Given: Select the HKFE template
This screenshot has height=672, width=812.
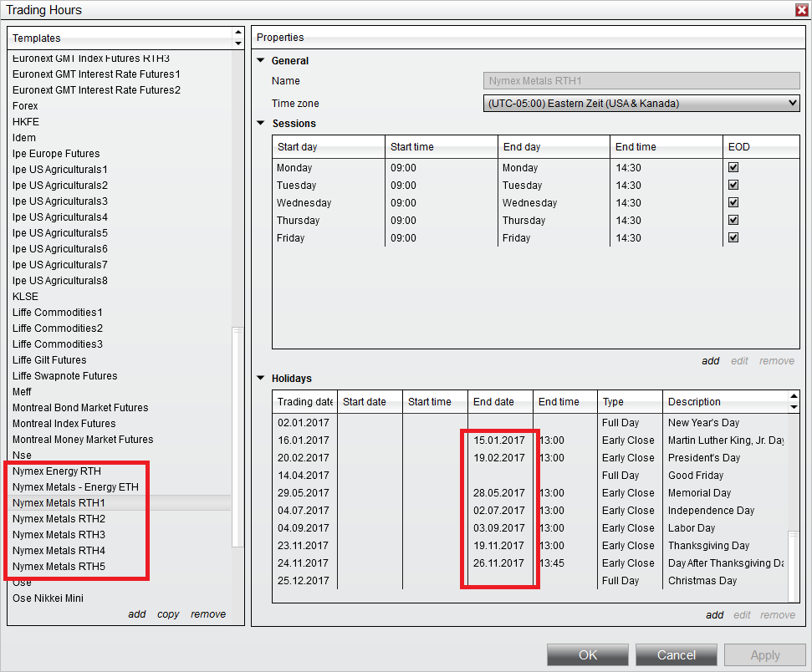Looking at the screenshot, I should tap(26, 122).
